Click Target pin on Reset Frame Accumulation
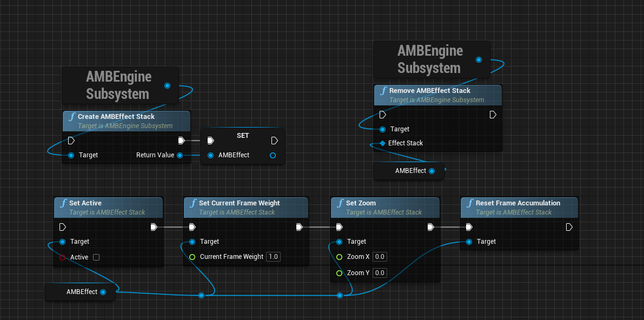The image size is (644, 320). coord(469,242)
